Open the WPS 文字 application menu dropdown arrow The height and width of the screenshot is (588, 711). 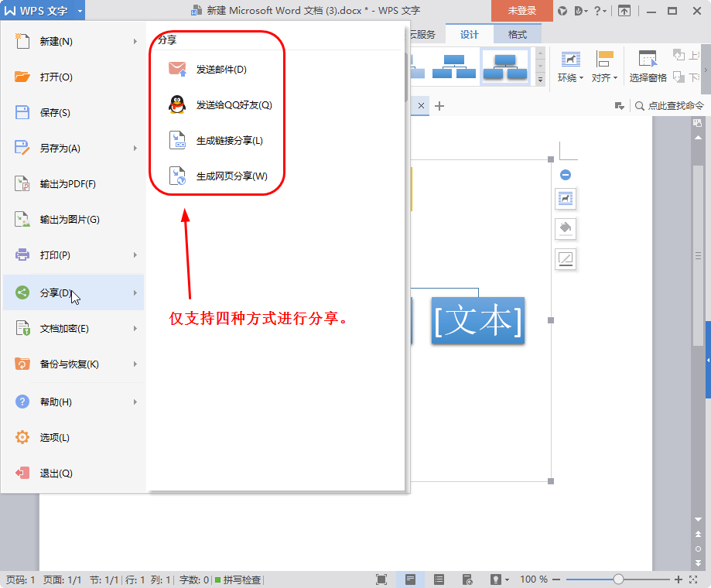pyautogui.click(x=80, y=11)
